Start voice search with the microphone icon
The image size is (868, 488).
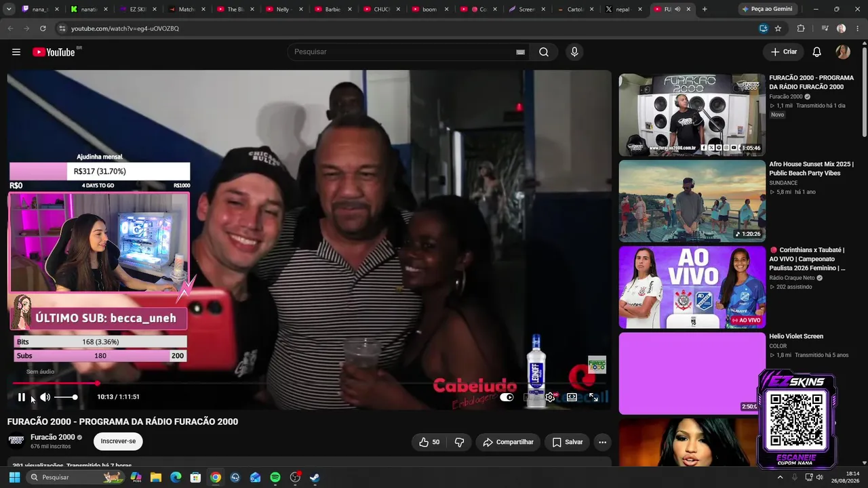pos(574,52)
